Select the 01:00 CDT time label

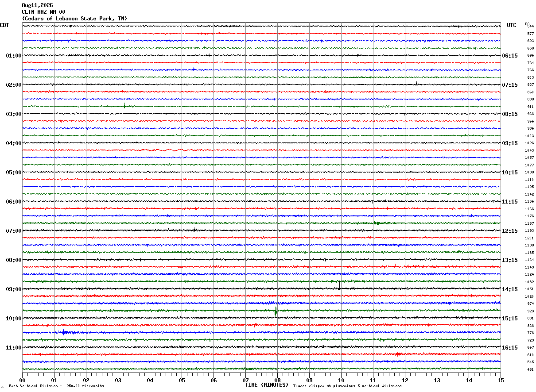(14, 56)
